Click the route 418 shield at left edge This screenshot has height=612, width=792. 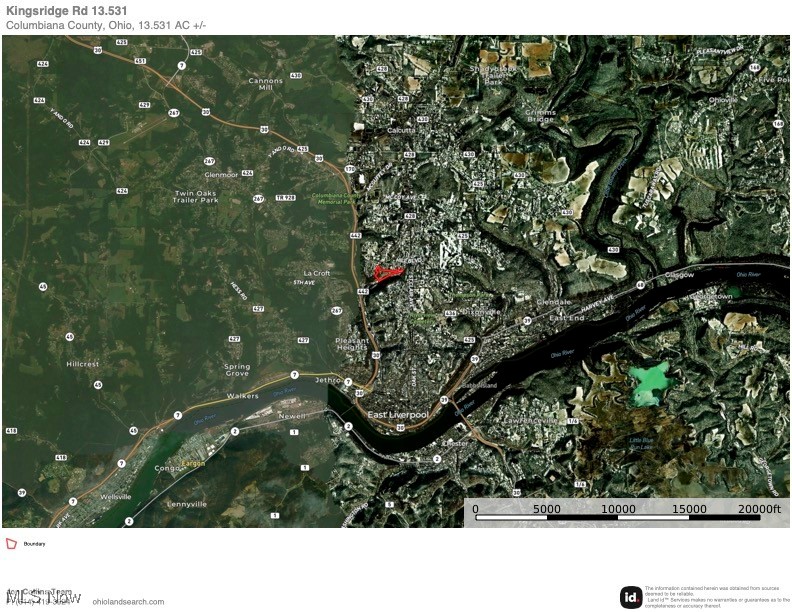11,431
